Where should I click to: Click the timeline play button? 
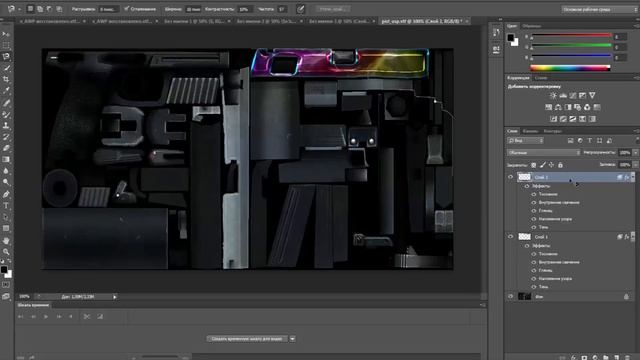[x=46, y=316]
